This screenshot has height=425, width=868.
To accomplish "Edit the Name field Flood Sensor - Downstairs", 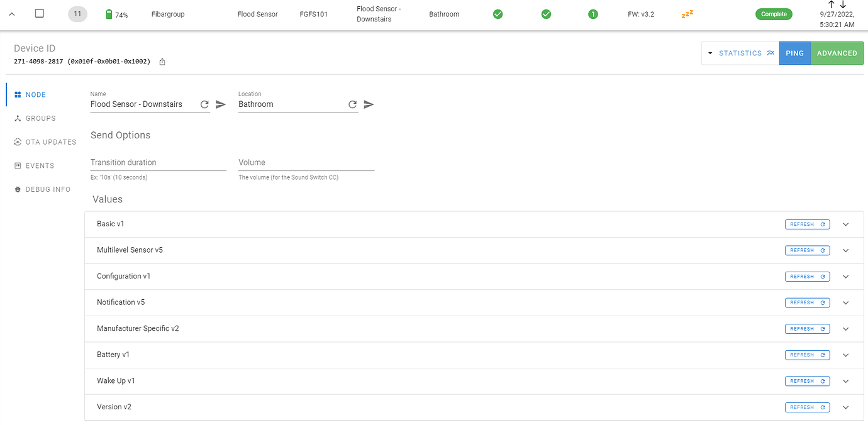I will [143, 104].
